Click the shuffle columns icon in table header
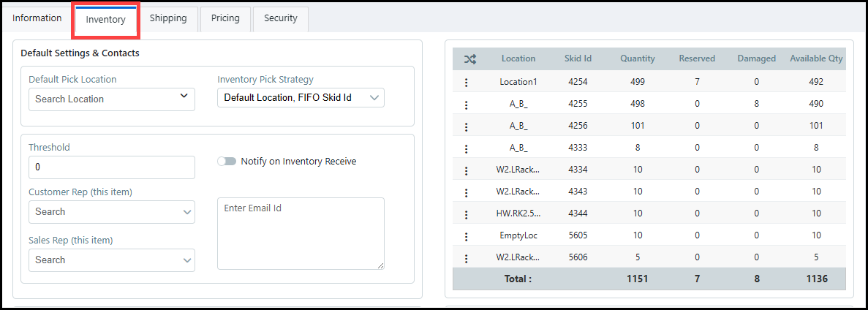The image size is (868, 310). tap(469, 58)
